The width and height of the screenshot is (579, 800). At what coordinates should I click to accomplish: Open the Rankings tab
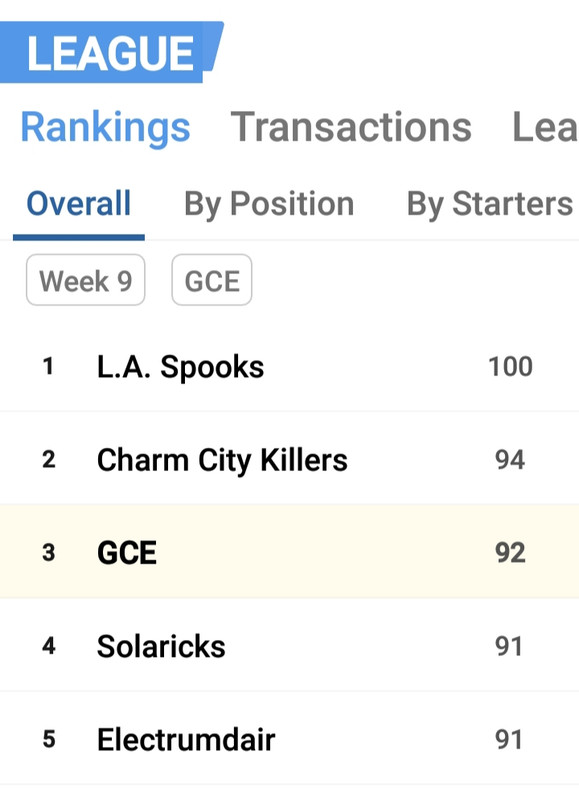click(105, 127)
